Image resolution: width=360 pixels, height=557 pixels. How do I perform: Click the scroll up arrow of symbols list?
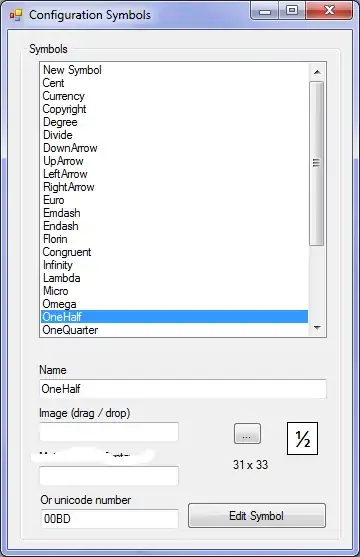(x=317, y=72)
